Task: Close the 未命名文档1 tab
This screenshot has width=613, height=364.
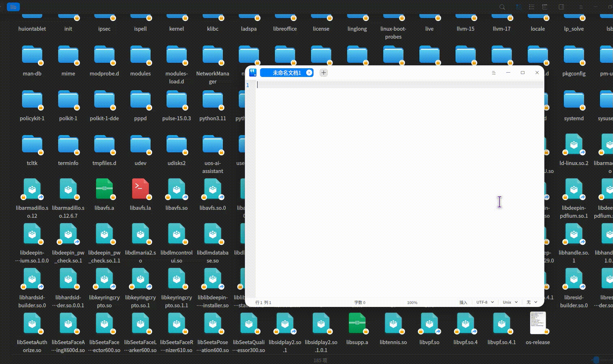Action: click(309, 73)
